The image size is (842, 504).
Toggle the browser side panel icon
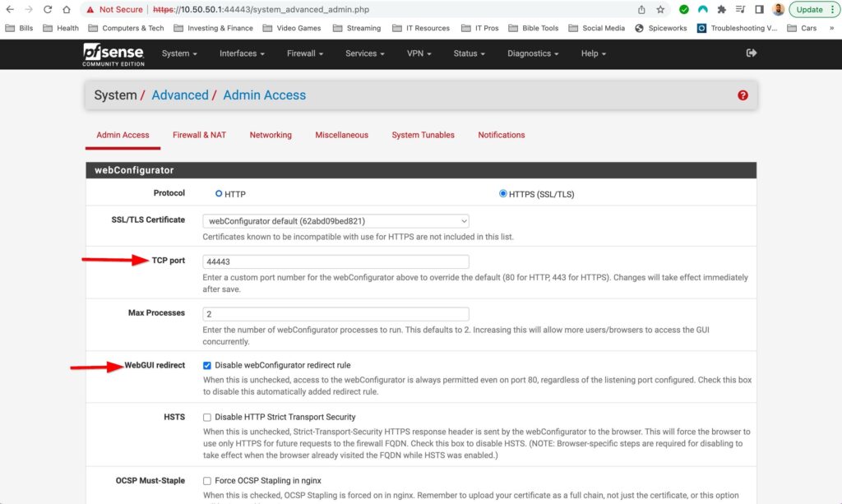[759, 10]
